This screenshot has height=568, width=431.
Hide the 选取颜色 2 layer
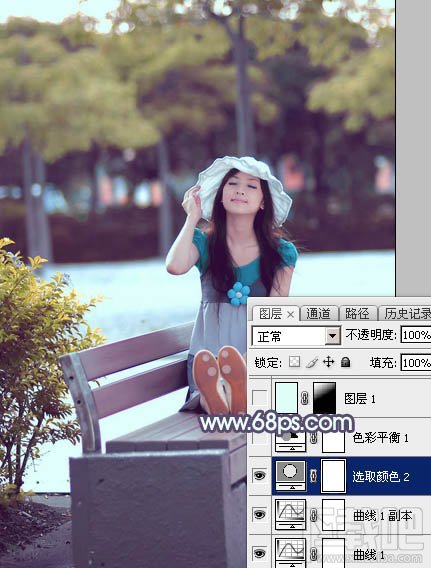260,476
